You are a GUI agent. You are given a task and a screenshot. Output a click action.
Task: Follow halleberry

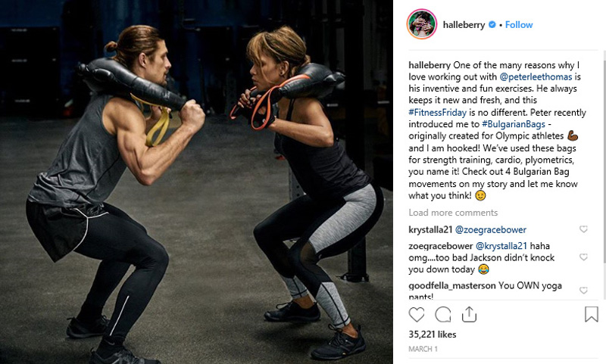pyautogui.click(x=519, y=25)
